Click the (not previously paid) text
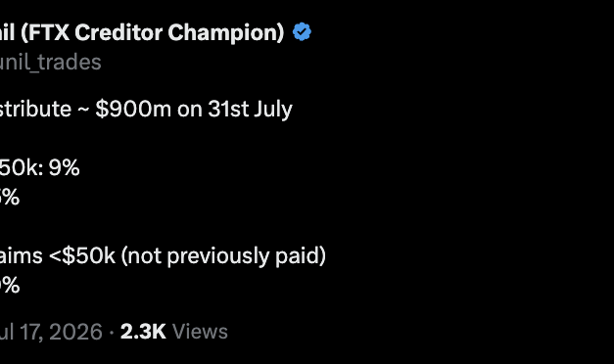 coord(223,256)
